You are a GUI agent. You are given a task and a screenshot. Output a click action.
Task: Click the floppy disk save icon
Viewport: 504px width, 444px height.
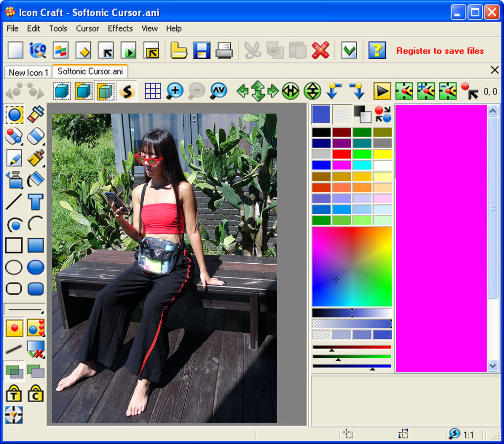pyautogui.click(x=202, y=50)
